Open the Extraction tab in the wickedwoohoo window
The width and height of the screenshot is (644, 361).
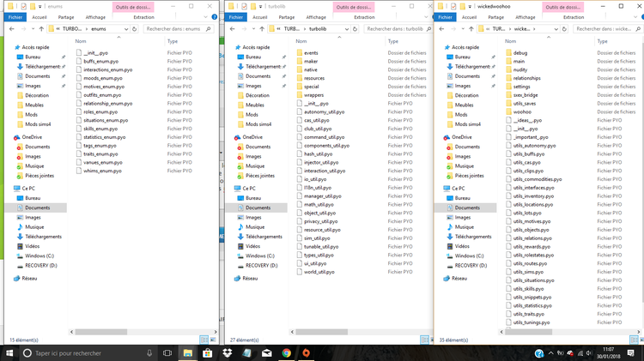click(x=574, y=17)
